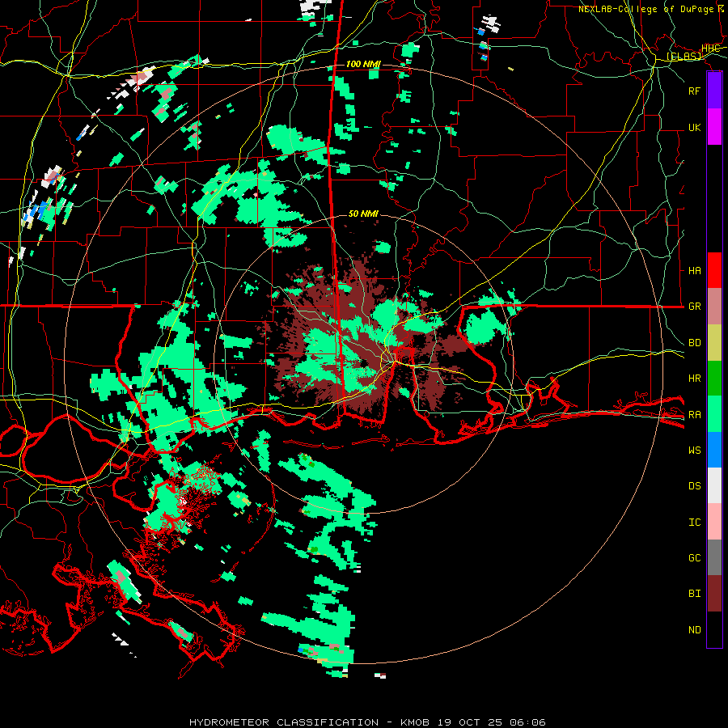Click the NEXLAB-College of DuPage credit text
This screenshot has height=728, width=728.
tap(646, 9)
